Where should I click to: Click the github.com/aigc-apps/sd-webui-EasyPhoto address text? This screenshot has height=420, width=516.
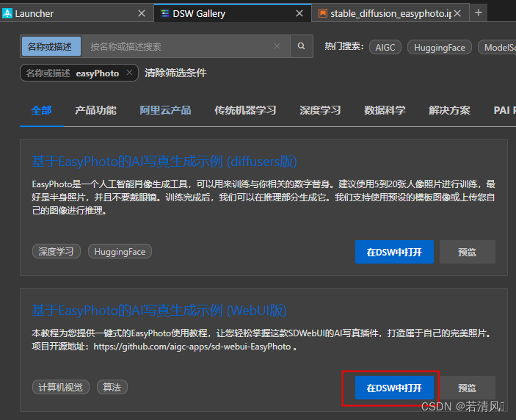pyautogui.click(x=192, y=347)
